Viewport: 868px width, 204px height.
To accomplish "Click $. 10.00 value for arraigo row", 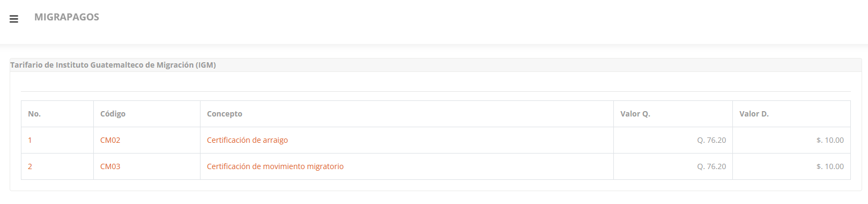I will tap(830, 140).
